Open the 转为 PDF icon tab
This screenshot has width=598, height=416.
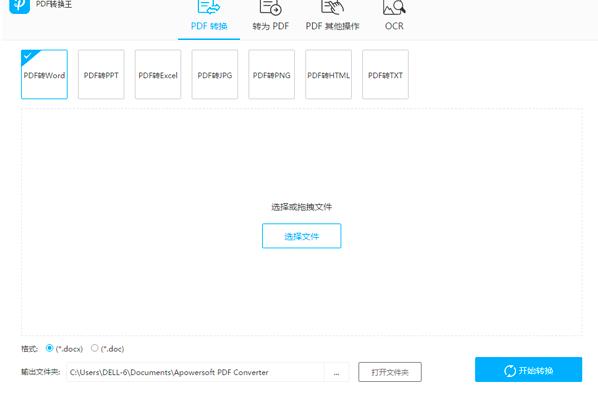coord(270,16)
